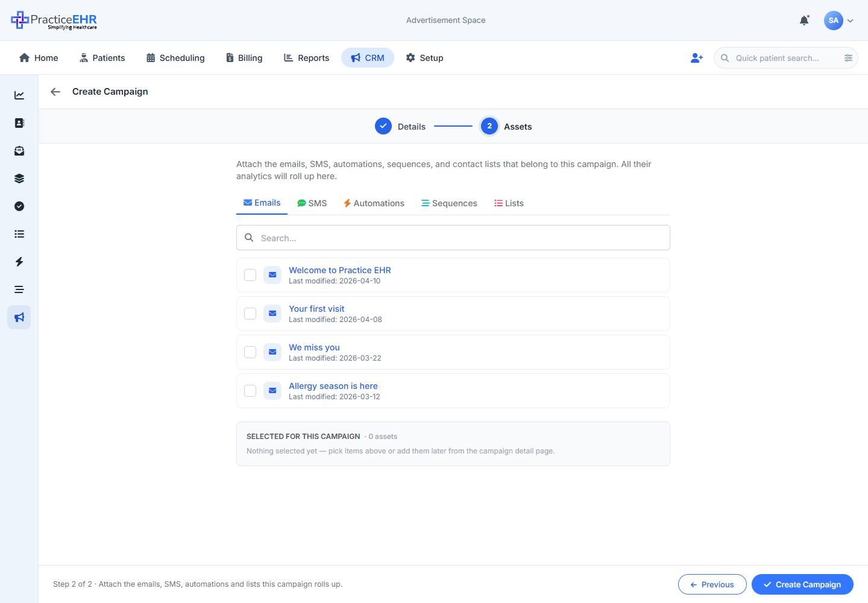This screenshot has height=603, width=868.
Task: Open the Welcome to Practice EHR link
Action: point(340,270)
